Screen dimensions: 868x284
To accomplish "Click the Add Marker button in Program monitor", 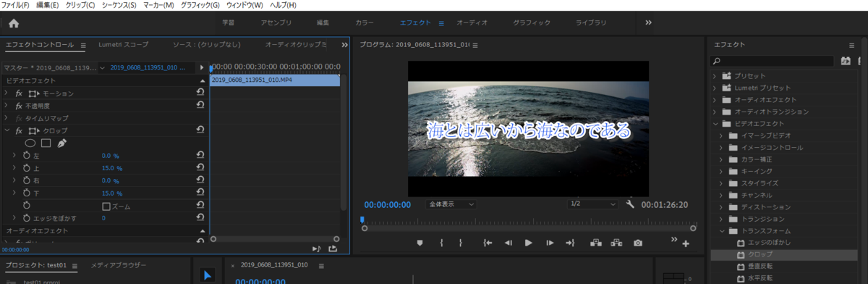I will click(420, 243).
